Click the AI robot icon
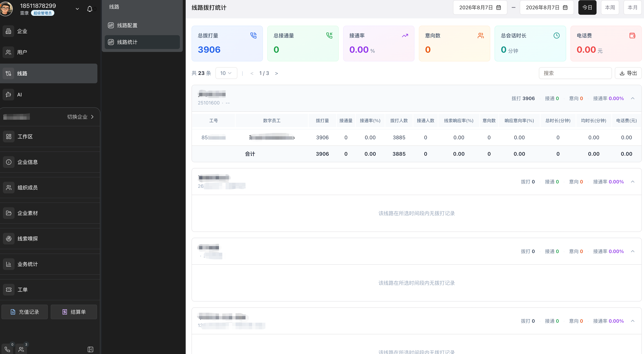644x354 pixels. [x=8, y=94]
